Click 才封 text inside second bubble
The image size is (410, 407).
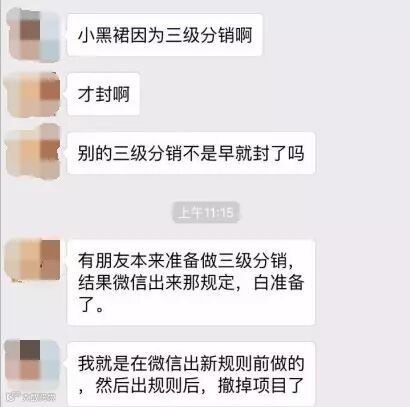click(x=95, y=94)
